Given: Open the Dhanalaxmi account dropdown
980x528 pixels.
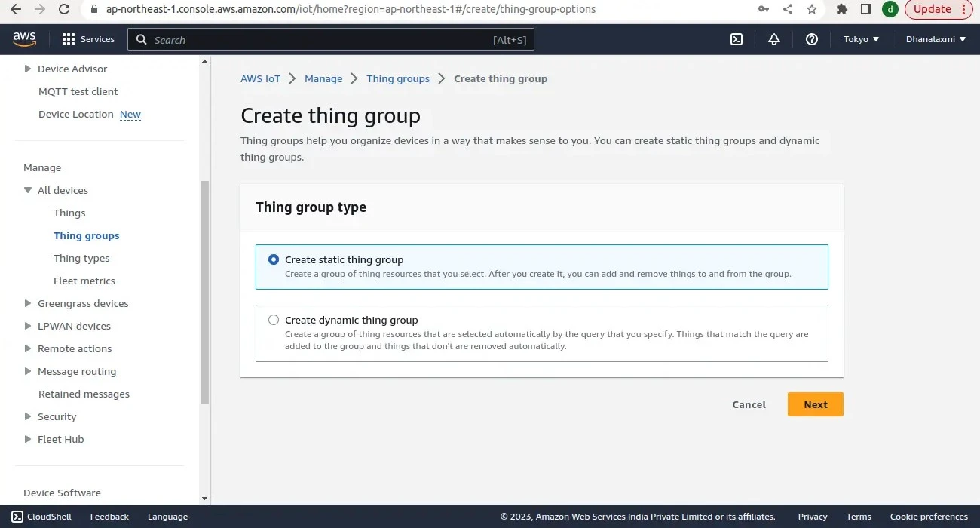Looking at the screenshot, I should (936, 39).
